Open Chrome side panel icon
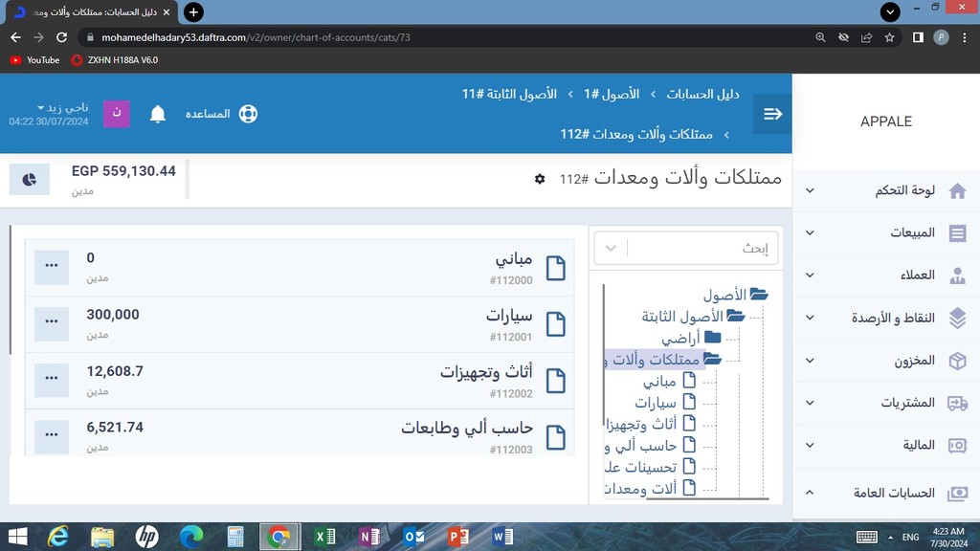980x551 pixels. click(918, 37)
